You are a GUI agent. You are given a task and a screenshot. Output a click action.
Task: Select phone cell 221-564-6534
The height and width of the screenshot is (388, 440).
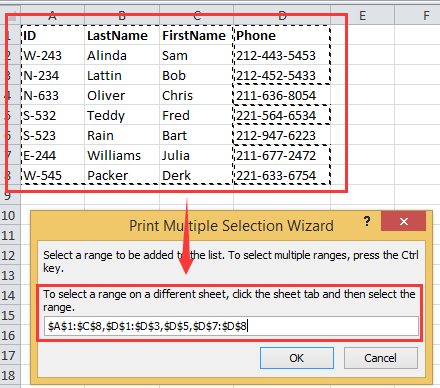coord(282,115)
